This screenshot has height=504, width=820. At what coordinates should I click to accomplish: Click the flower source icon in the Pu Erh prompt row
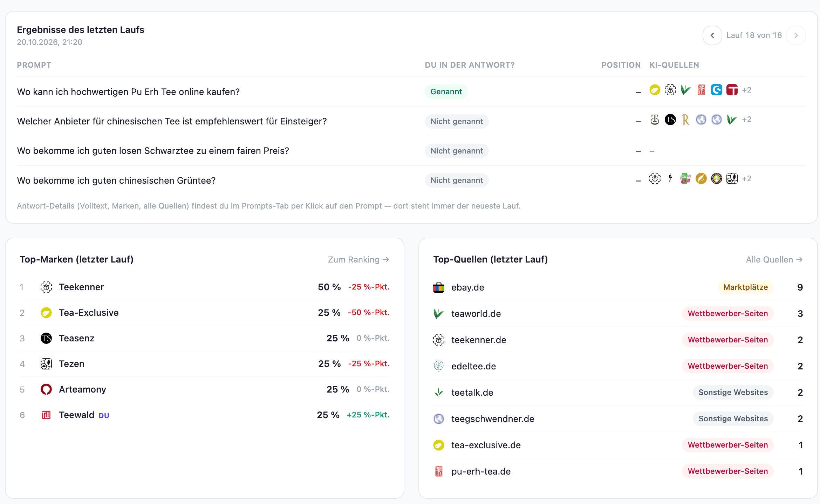pos(670,90)
